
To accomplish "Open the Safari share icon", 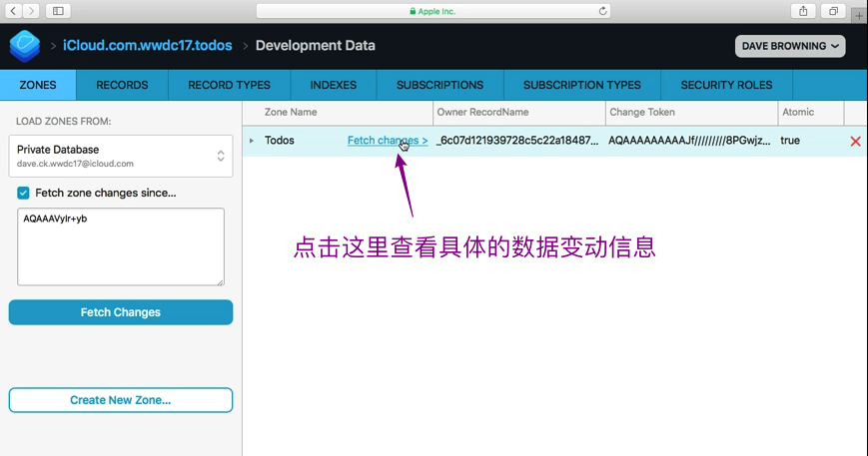I will [x=803, y=11].
